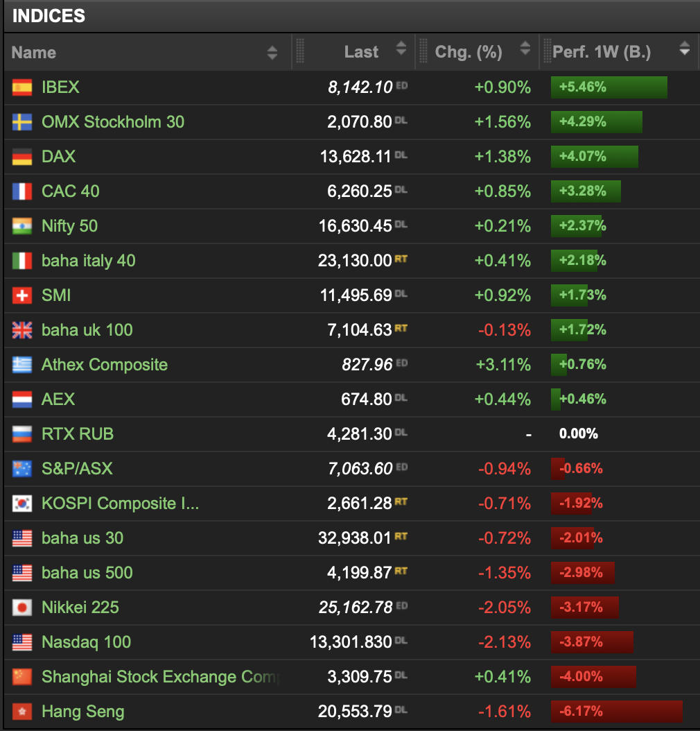Select the -2.13% change for Nasdaq 100
Screen dimensions: 700x731
(x=505, y=642)
